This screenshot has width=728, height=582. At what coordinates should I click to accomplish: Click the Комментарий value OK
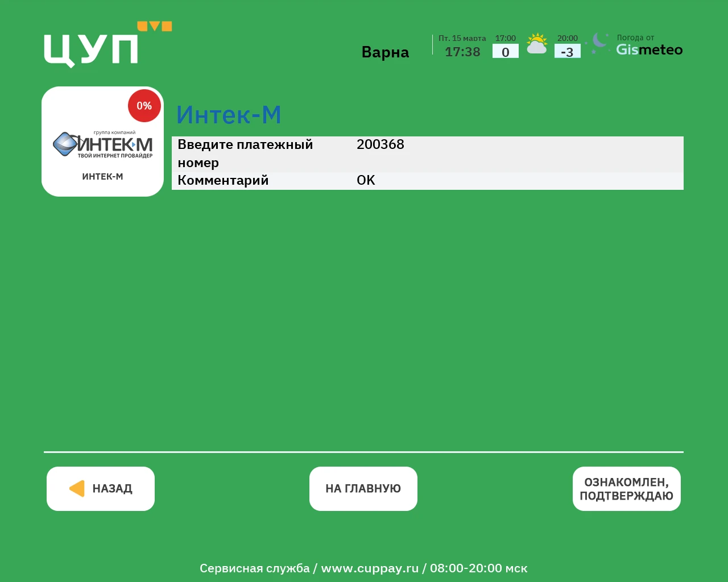coord(366,180)
